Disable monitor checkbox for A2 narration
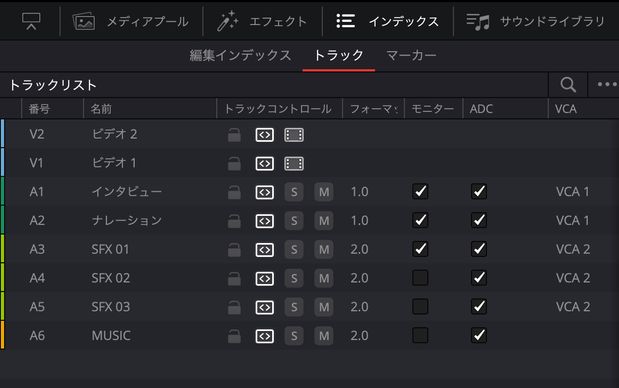Image resolution: width=619 pixels, height=388 pixels. [420, 220]
